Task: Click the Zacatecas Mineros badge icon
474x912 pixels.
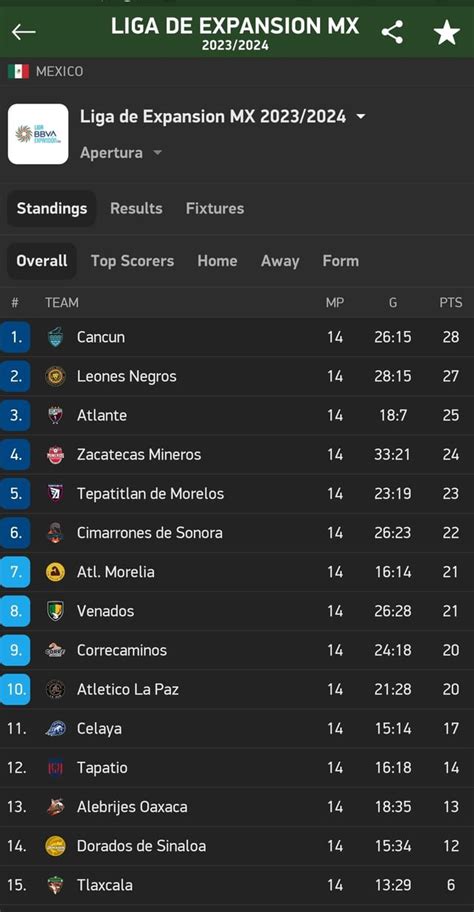Action: point(55,454)
